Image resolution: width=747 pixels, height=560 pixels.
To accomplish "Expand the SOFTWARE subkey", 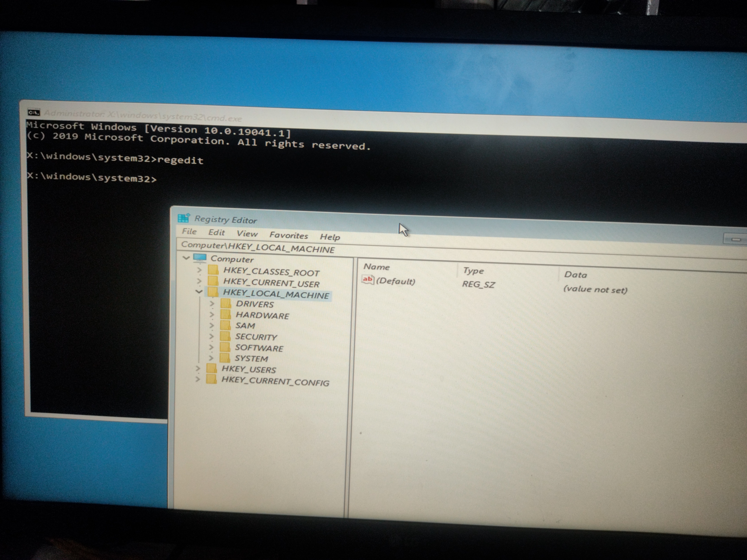I will 211,347.
